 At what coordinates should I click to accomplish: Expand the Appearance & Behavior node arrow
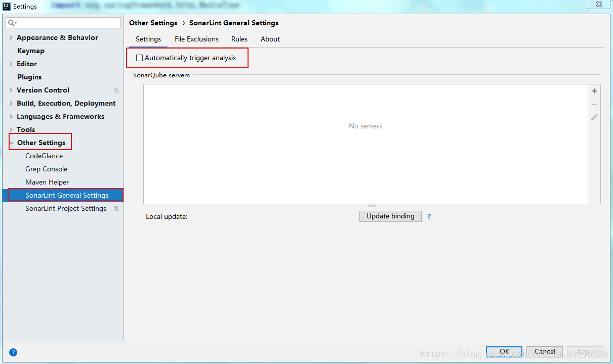click(11, 38)
